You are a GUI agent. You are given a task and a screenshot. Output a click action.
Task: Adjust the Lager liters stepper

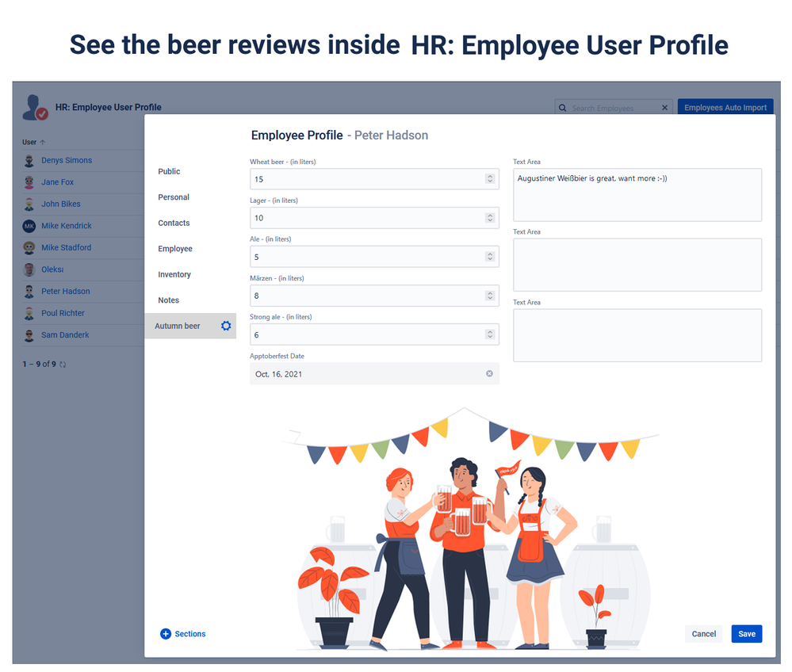pos(490,218)
